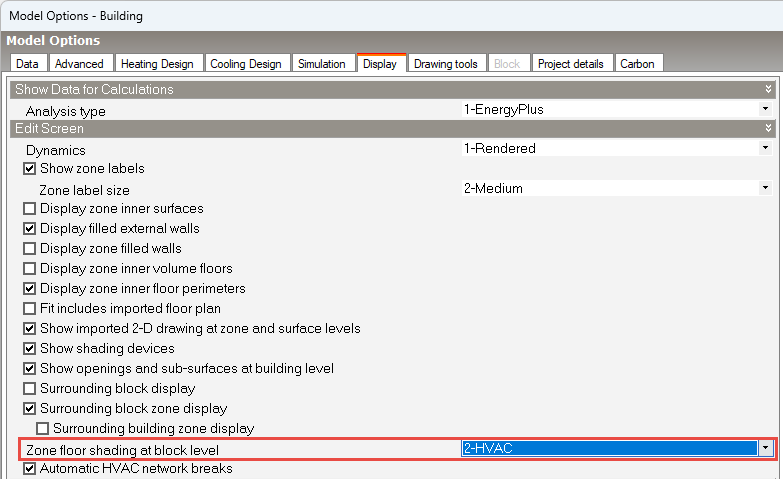Screen dimensions: 783x479
Task: Enable Display zone inner surfaces
Action: click(30, 209)
